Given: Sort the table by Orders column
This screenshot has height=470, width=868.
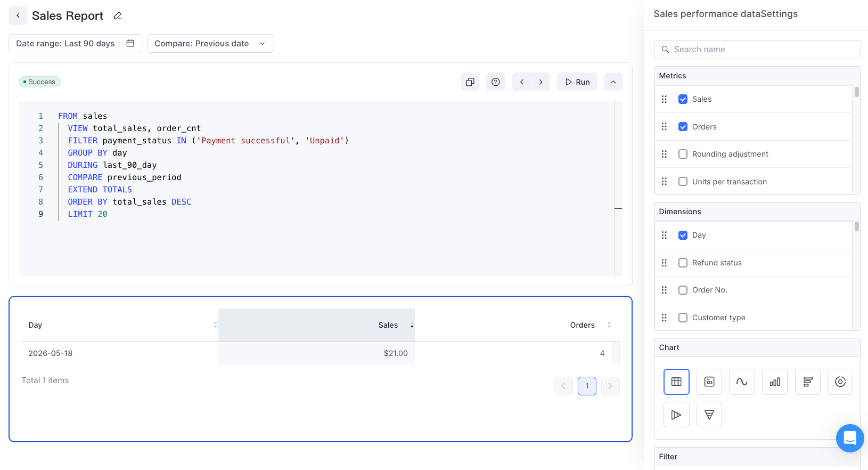Looking at the screenshot, I should (x=609, y=325).
